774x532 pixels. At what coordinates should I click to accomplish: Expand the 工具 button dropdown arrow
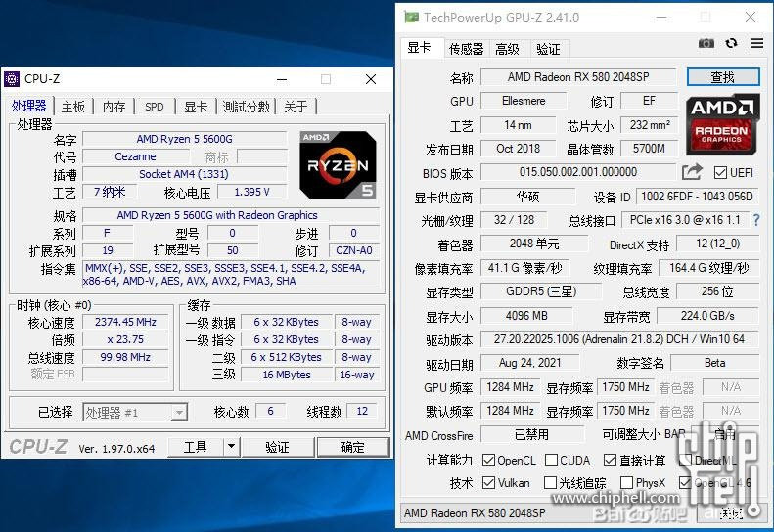point(231,447)
